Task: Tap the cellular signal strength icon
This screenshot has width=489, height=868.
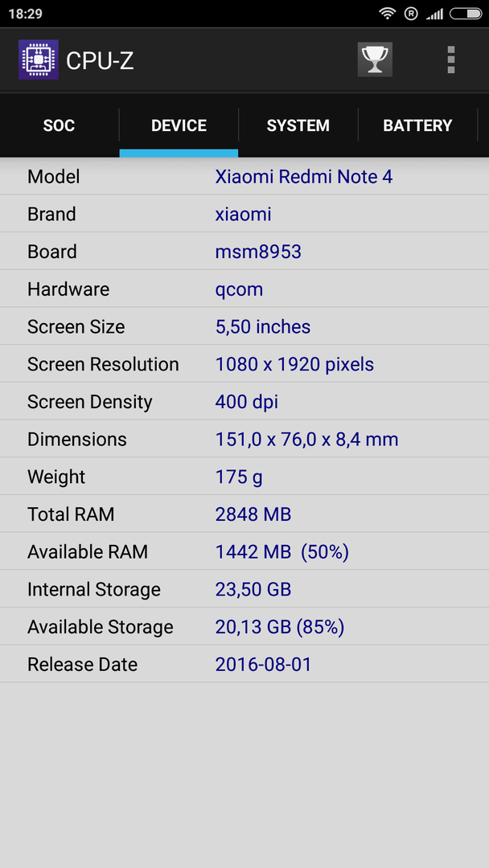Action: click(x=435, y=14)
